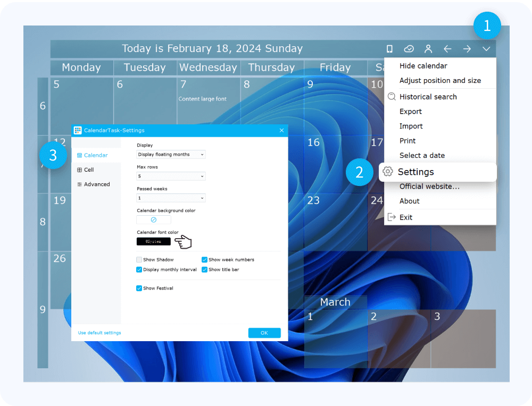The image size is (532, 406).
Task: Click the Settings gear icon in menu
Action: coord(388,172)
